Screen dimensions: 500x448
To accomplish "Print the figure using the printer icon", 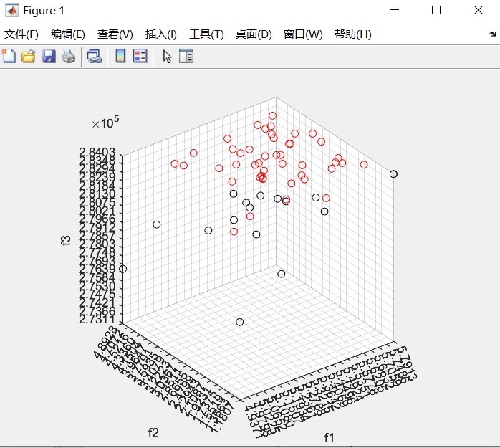I will tap(69, 56).
